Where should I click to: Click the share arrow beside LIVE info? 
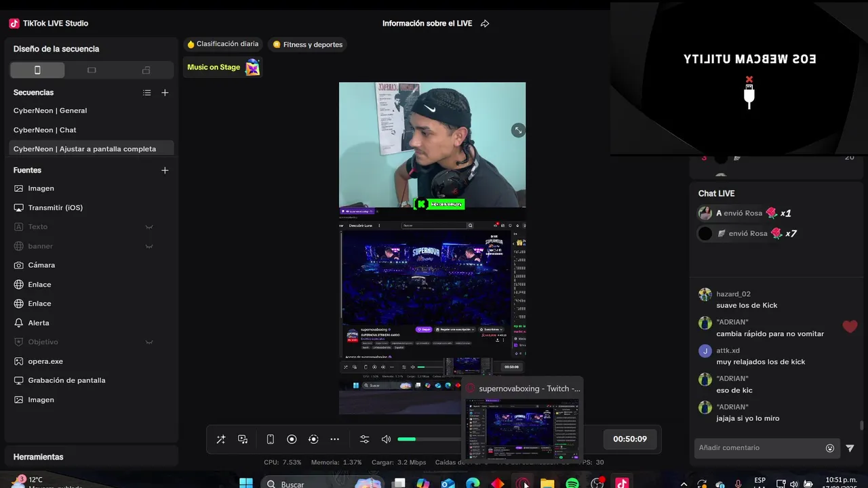(x=485, y=23)
